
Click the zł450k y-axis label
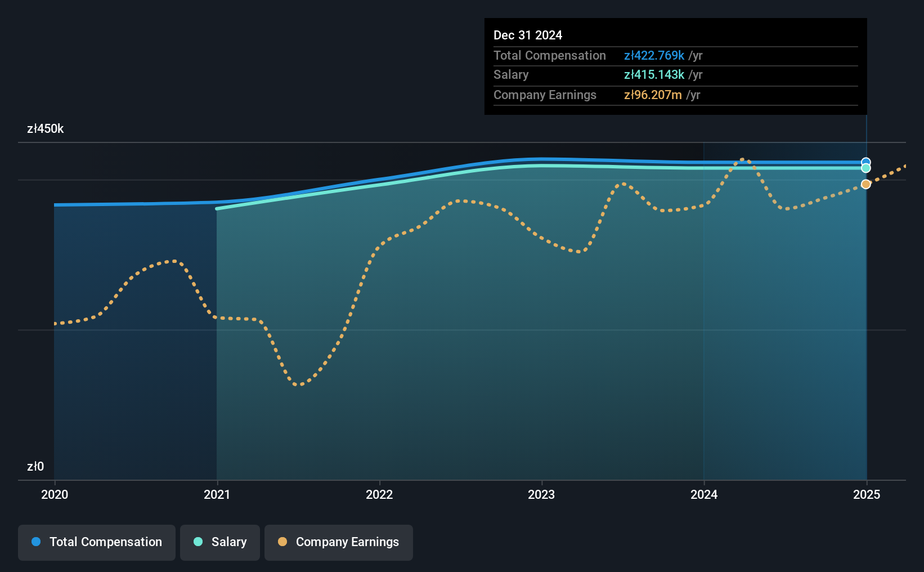pos(46,129)
